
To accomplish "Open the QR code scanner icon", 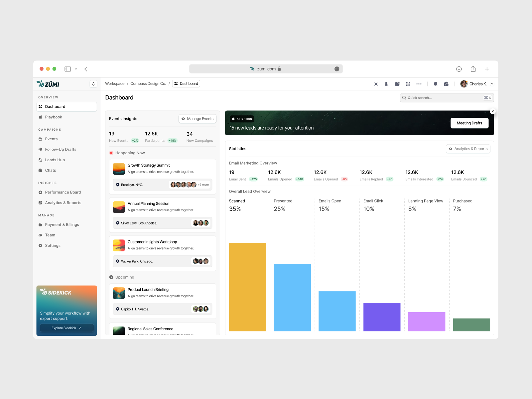I will point(408,84).
